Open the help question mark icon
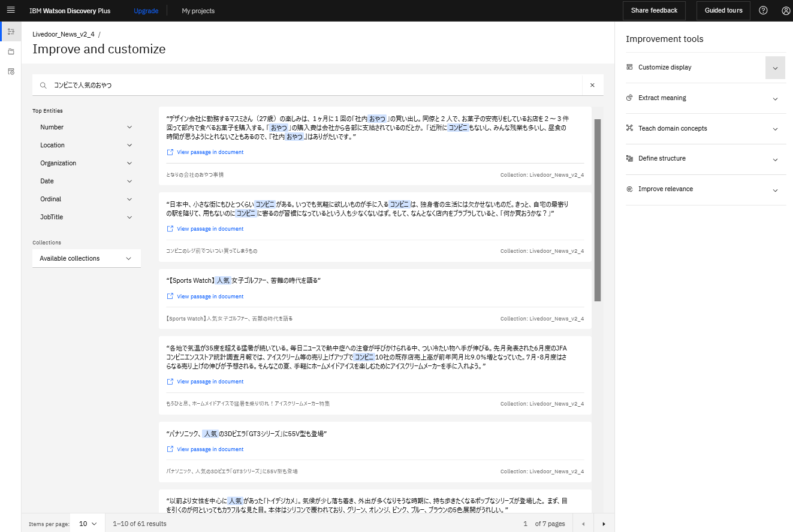Image resolution: width=793 pixels, height=532 pixels. pyautogui.click(x=763, y=10)
